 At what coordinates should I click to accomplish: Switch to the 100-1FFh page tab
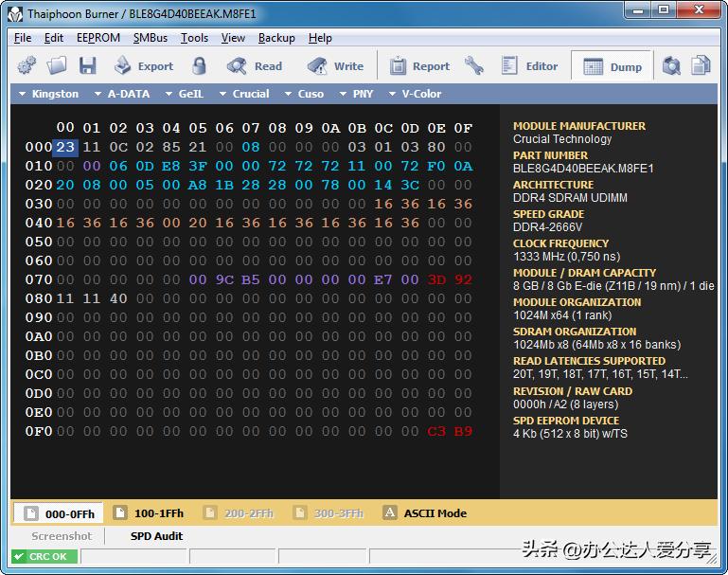pos(149,513)
